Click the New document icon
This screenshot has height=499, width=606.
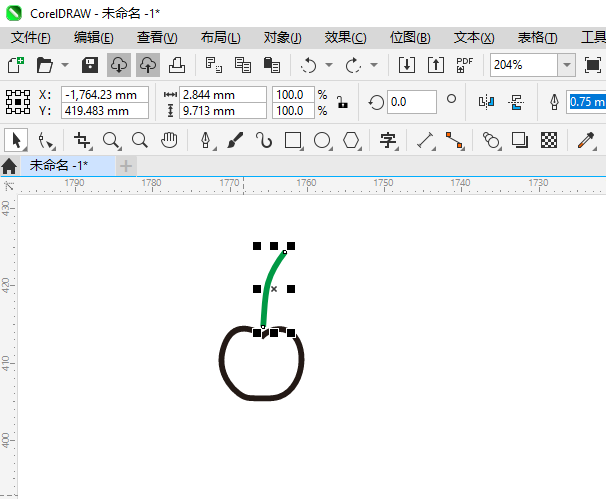(16, 65)
